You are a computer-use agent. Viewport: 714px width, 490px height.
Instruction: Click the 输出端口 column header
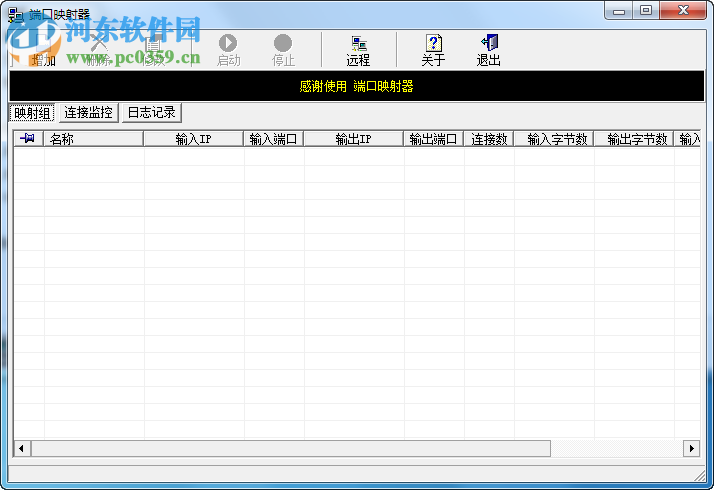pyautogui.click(x=434, y=138)
